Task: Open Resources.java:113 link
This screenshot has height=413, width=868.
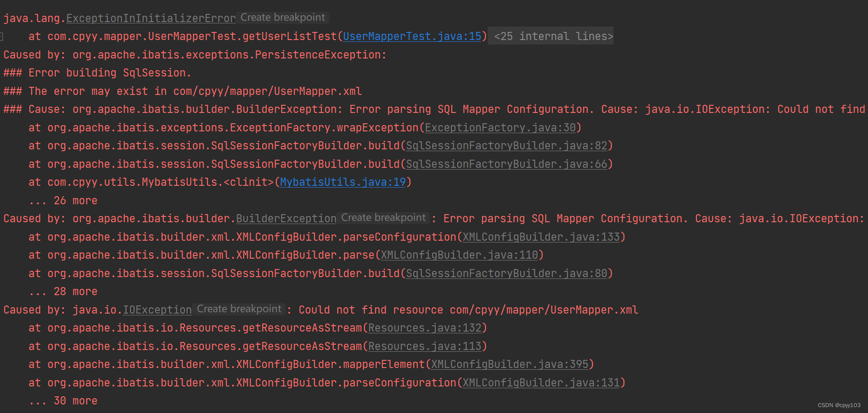Action: click(425, 346)
